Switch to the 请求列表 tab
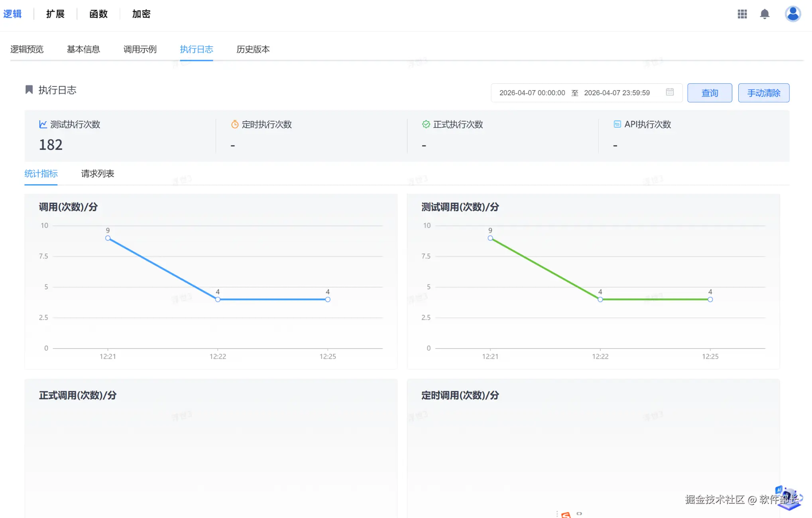Image resolution: width=812 pixels, height=518 pixels. 97,174
